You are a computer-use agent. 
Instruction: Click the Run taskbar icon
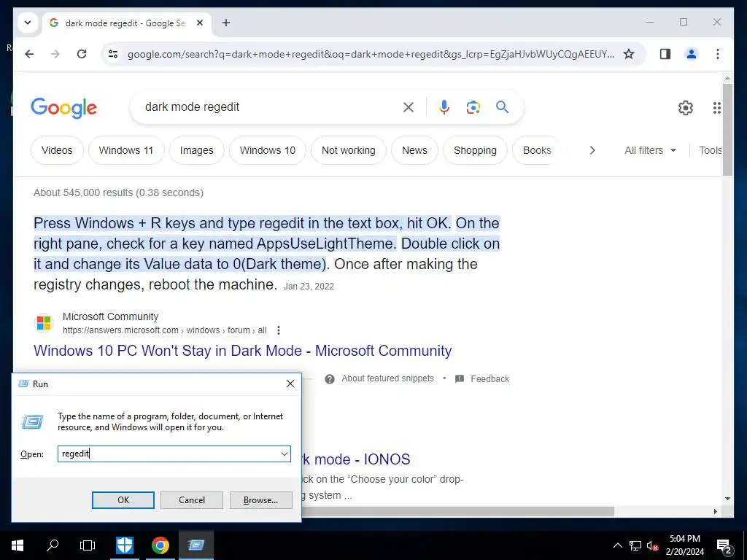click(196, 545)
